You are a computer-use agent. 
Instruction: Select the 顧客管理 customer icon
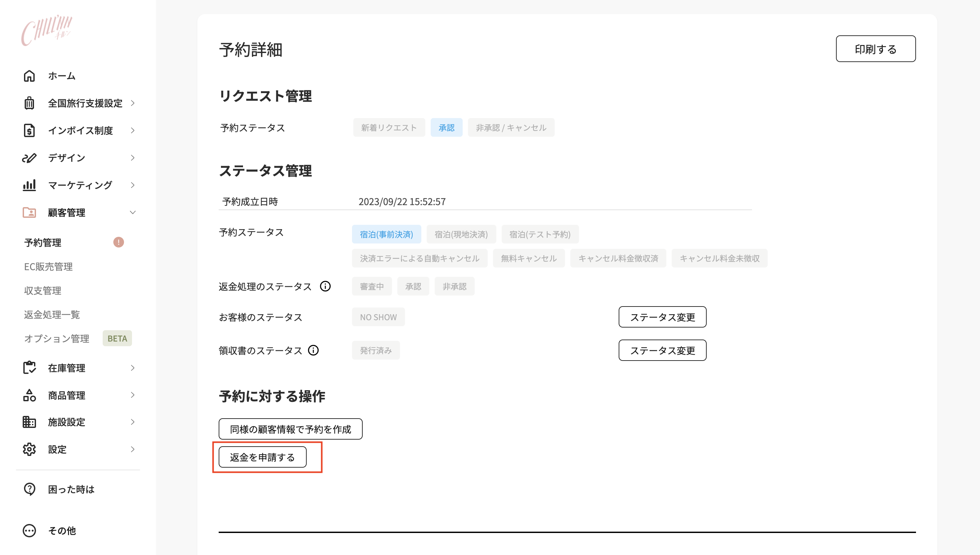(x=30, y=212)
